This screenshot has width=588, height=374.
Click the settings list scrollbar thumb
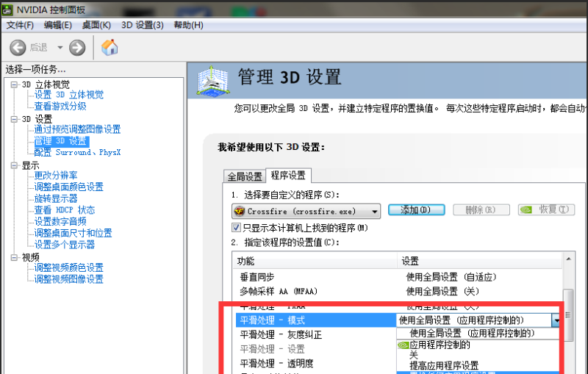coord(568,314)
